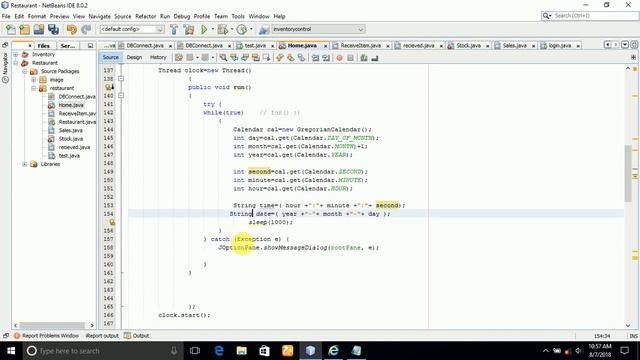Image resolution: width=640 pixels, height=360 pixels.
Task: Click the Redo toolbar icon
Action: click(86, 29)
